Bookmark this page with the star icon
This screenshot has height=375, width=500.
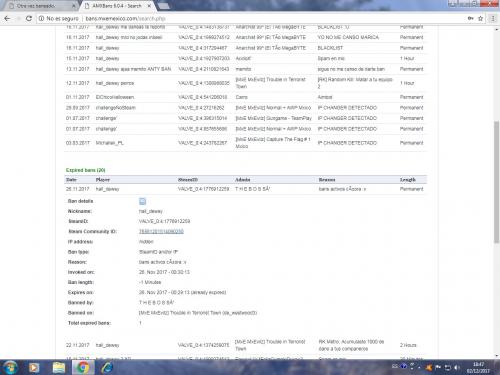click(x=480, y=19)
